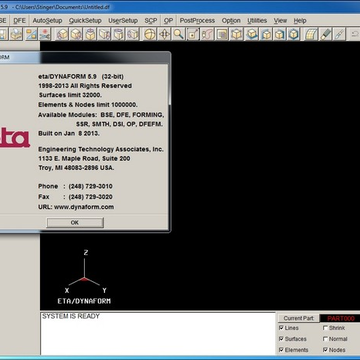Toggle the Elements checkbox

(281, 350)
